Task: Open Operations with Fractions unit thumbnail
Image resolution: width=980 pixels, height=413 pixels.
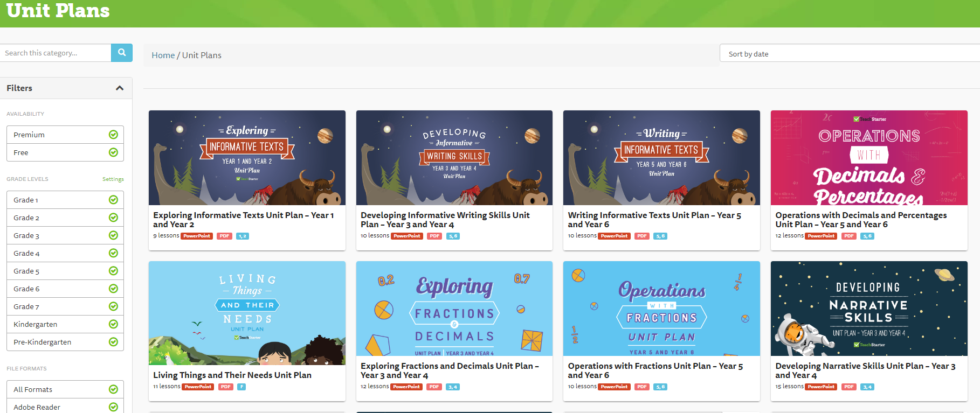Action: tap(661, 309)
